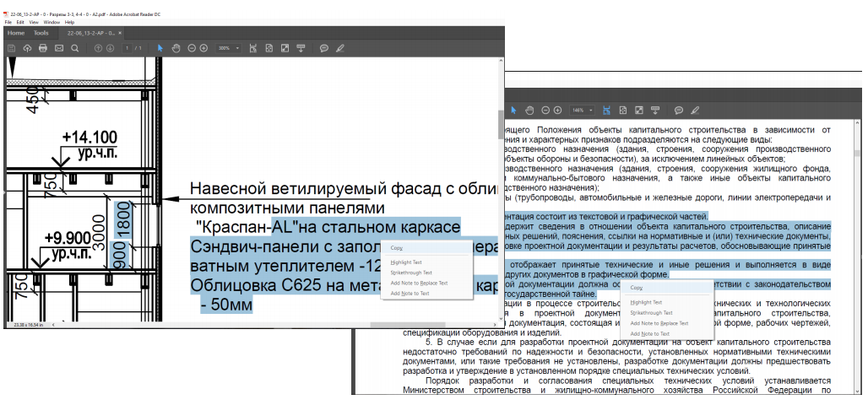Click vertical scrollbar of the drawing window
The width and height of the screenshot is (868, 405).
[x=501, y=188]
